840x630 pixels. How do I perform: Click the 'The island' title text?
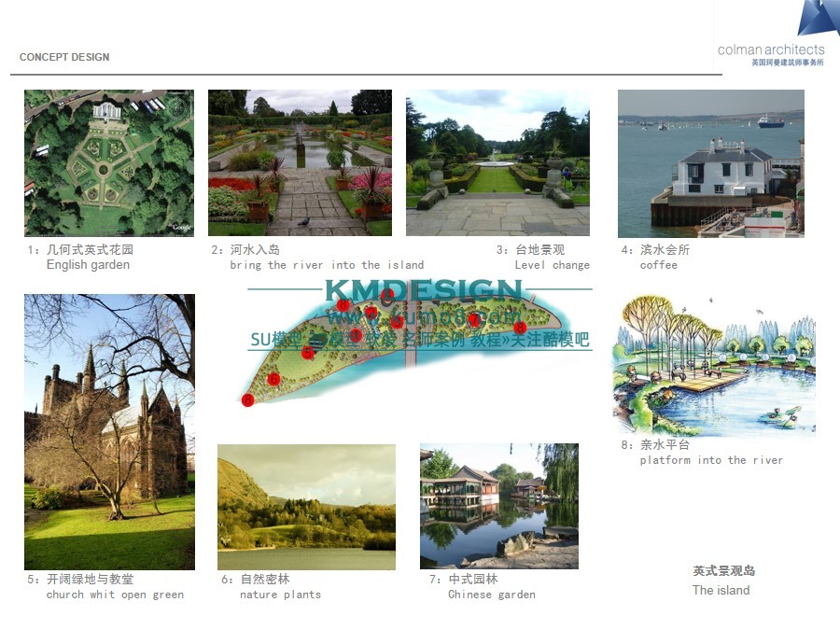(721, 590)
